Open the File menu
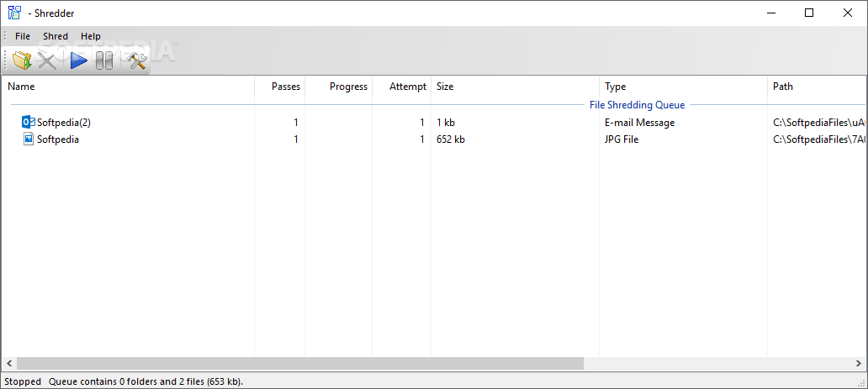Image resolution: width=868 pixels, height=389 pixels. tap(23, 36)
